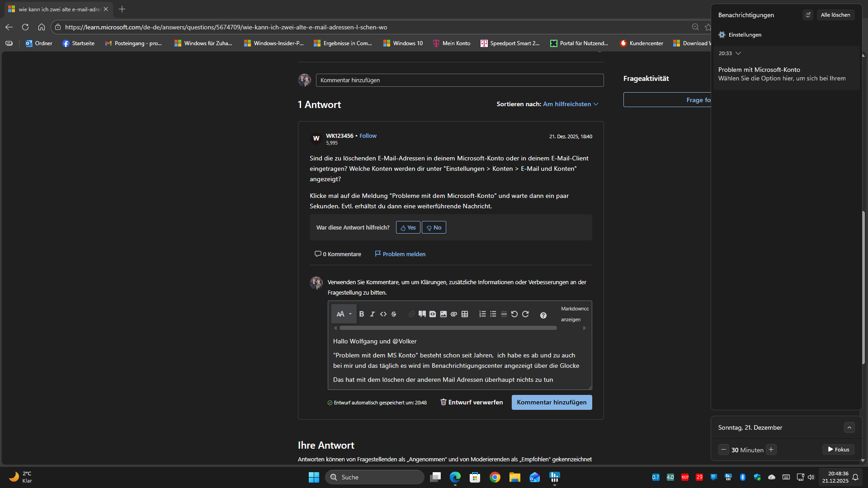Expand the sort by Am hilfreichsten dropdown
Screen dimensions: 868x488
[x=571, y=104]
